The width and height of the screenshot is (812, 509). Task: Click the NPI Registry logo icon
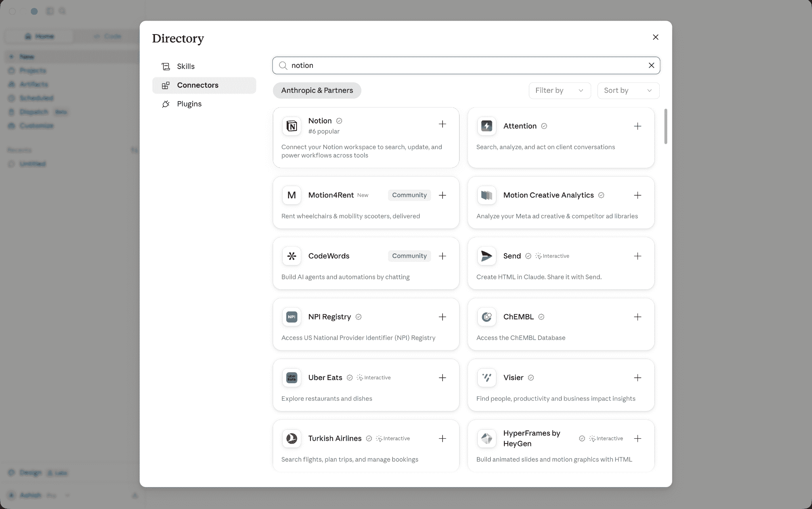click(x=291, y=317)
